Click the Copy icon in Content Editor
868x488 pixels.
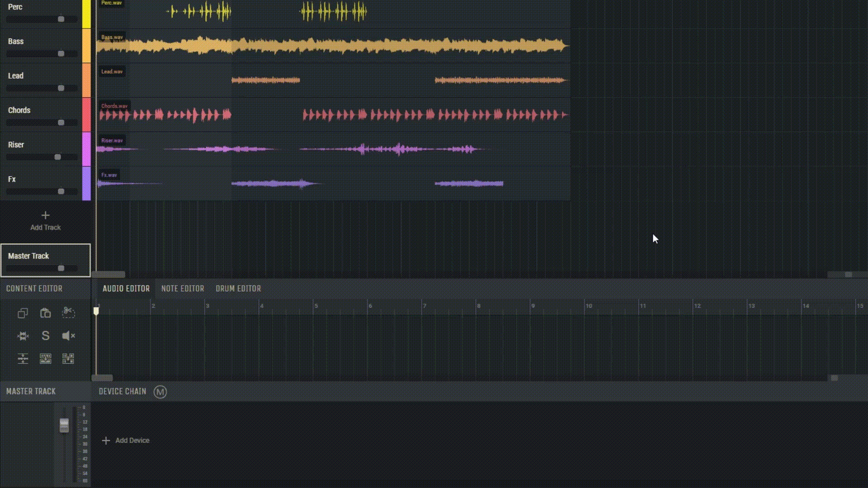[23, 313]
